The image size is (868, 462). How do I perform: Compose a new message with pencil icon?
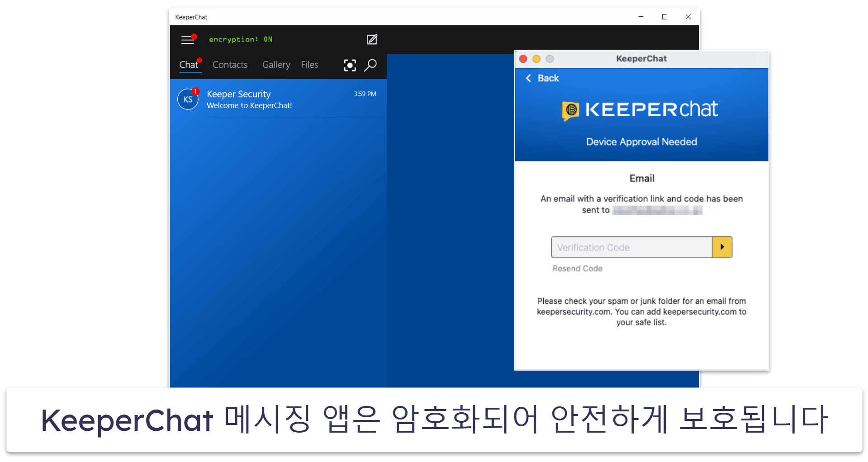point(372,40)
